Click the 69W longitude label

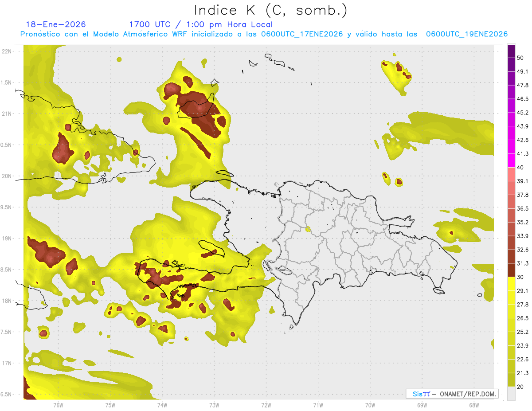coord(422,405)
